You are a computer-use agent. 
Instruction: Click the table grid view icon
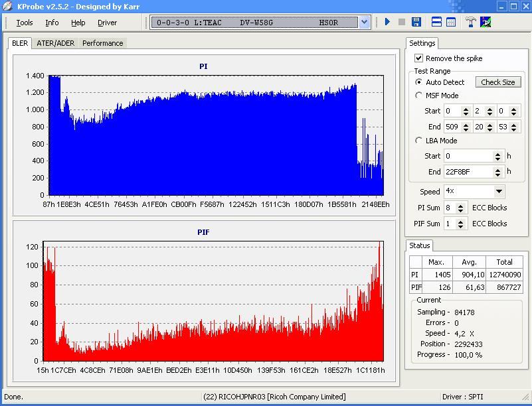point(451,22)
